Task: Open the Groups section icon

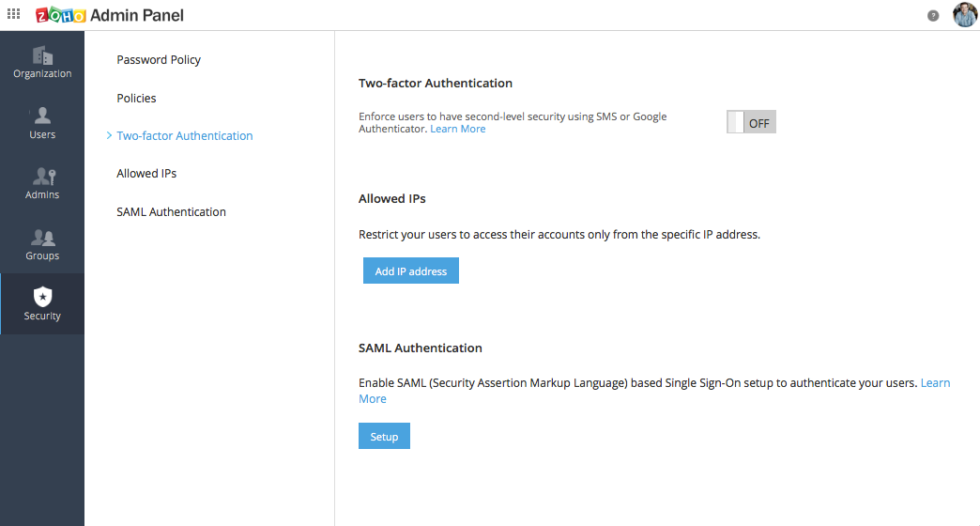Action: pyautogui.click(x=42, y=237)
